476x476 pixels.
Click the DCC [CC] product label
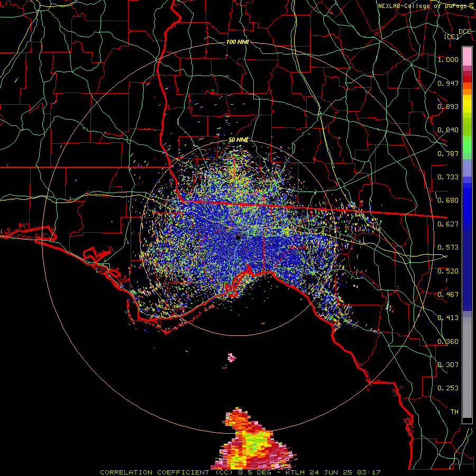point(456,34)
